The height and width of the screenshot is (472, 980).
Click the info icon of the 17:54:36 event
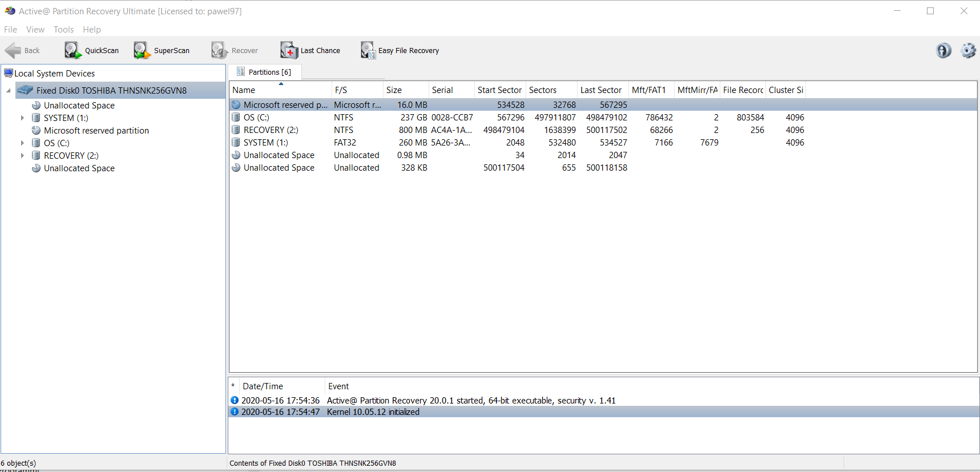(235, 401)
